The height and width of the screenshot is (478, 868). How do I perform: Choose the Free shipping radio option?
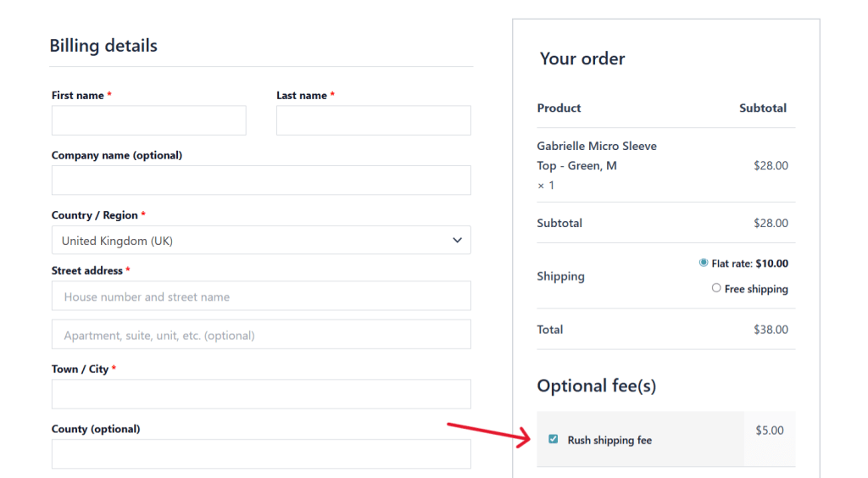click(x=716, y=288)
